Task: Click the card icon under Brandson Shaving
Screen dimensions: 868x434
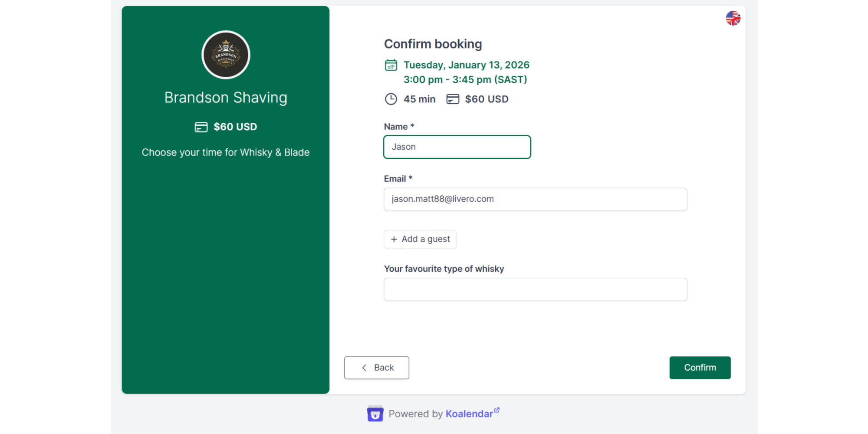Action: [201, 127]
